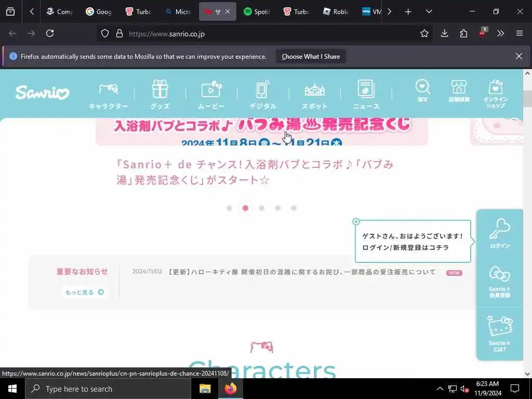Viewport: 532px width, 399px height.
Task: Open the キャラクター (Characters) nav icon
Action: (x=109, y=96)
